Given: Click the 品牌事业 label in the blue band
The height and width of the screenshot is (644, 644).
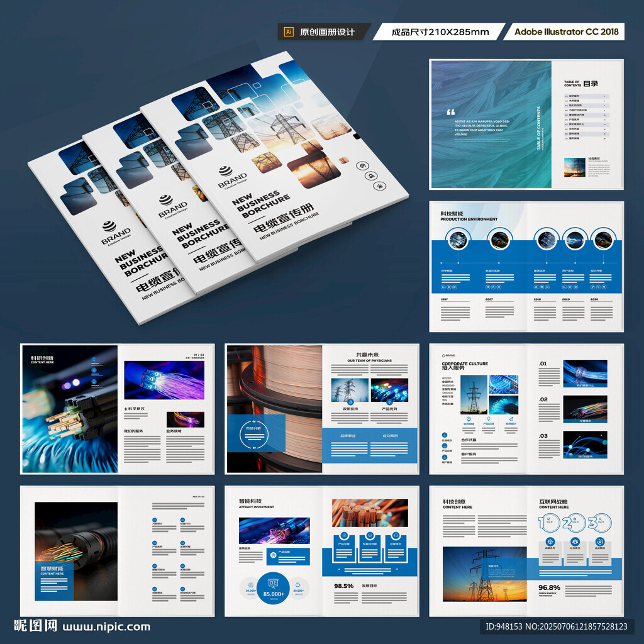Looking at the screenshot, I should (348, 436).
